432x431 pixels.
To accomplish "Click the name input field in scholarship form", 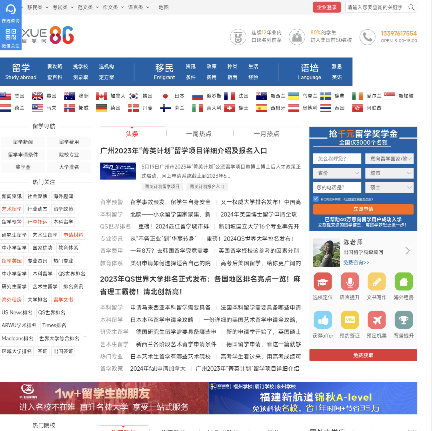I will pyautogui.click(x=337, y=159).
